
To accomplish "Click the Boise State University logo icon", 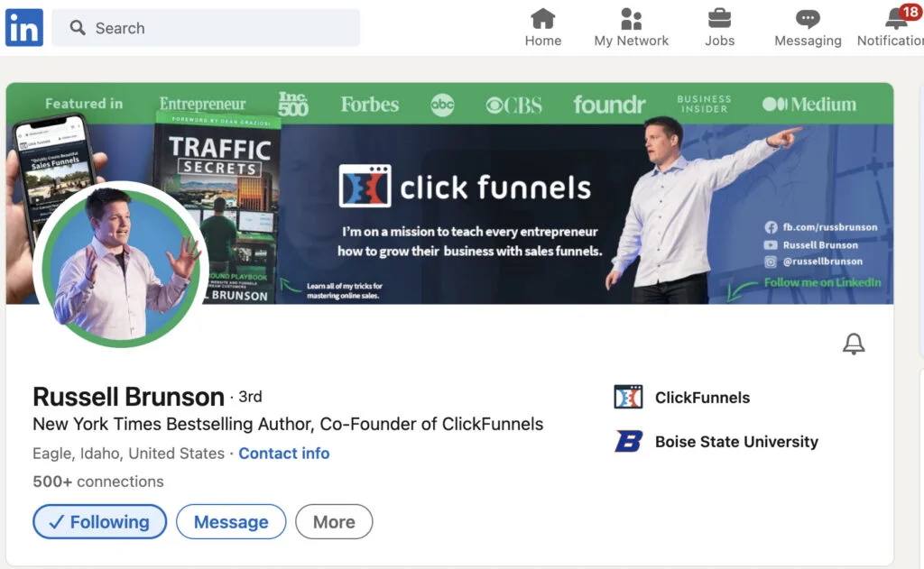I will [628, 441].
